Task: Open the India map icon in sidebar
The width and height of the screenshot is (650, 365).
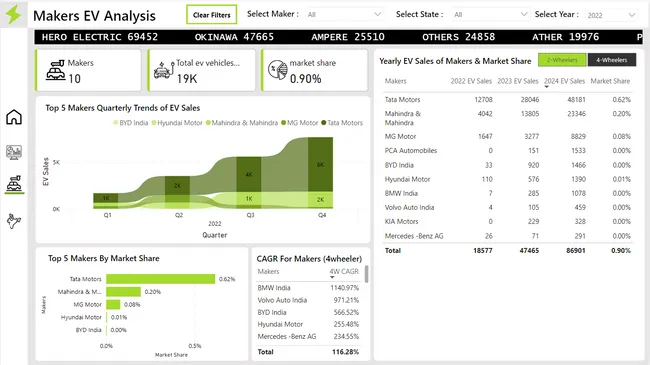Action: (x=14, y=221)
